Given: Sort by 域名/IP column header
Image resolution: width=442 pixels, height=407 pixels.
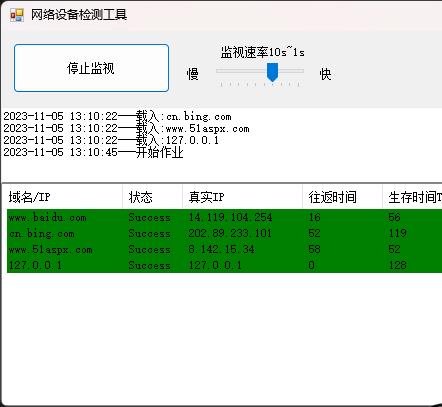Looking at the screenshot, I should coord(62,197).
